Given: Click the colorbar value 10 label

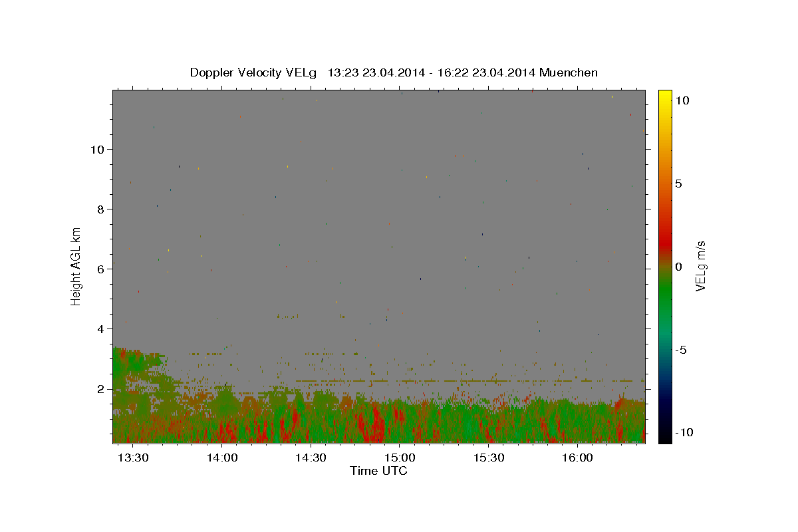Looking at the screenshot, I should [682, 100].
